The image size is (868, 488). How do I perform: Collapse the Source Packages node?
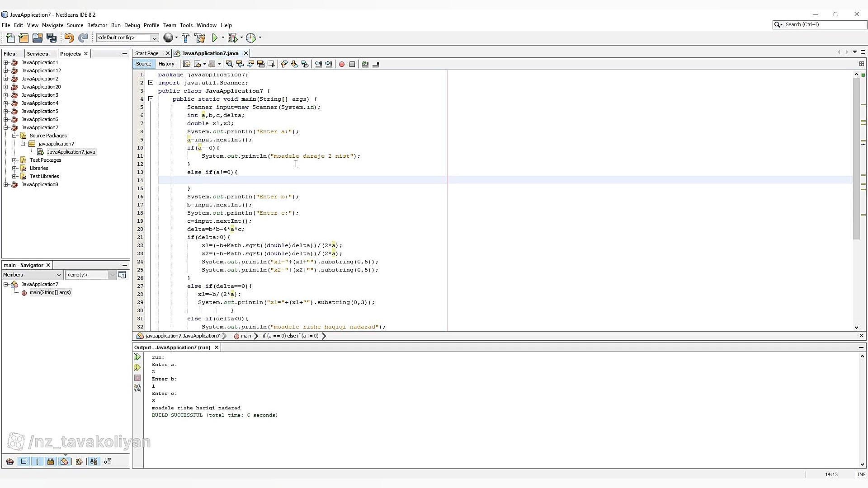[14, 136]
